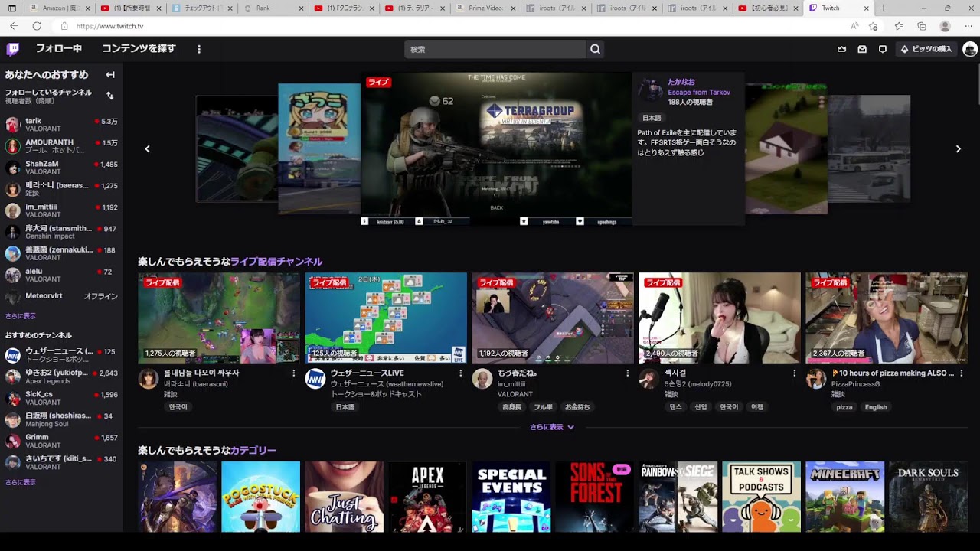Open the Browse (コンテンツを探す) tab
Viewport: 980px width, 551px height.
139,49
